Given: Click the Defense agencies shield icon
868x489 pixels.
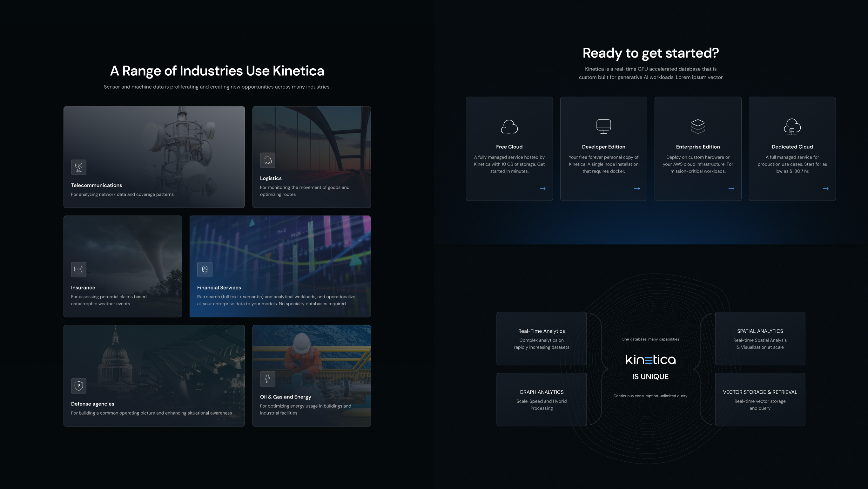Looking at the screenshot, I should point(78,385).
